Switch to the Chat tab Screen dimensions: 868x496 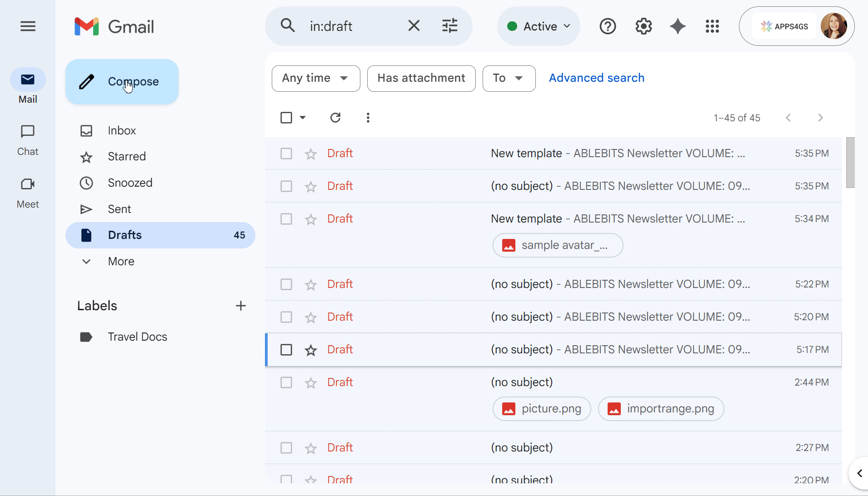tap(28, 140)
